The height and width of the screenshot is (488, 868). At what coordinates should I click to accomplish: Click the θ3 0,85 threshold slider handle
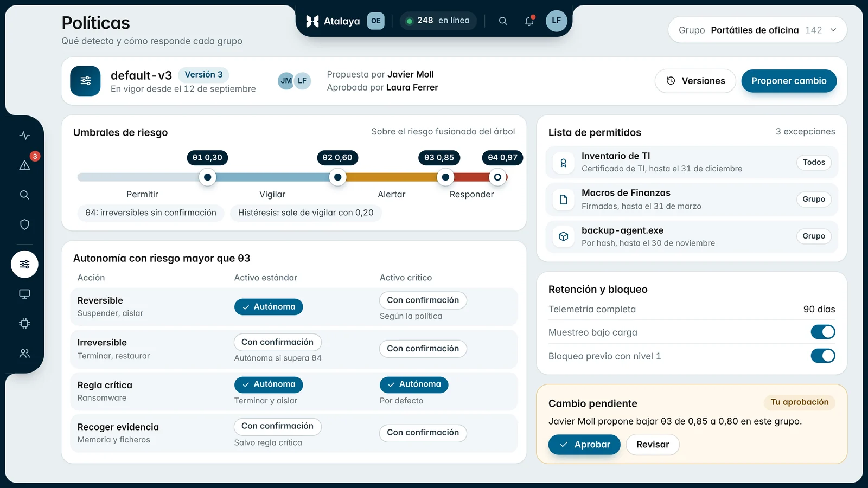tap(445, 177)
